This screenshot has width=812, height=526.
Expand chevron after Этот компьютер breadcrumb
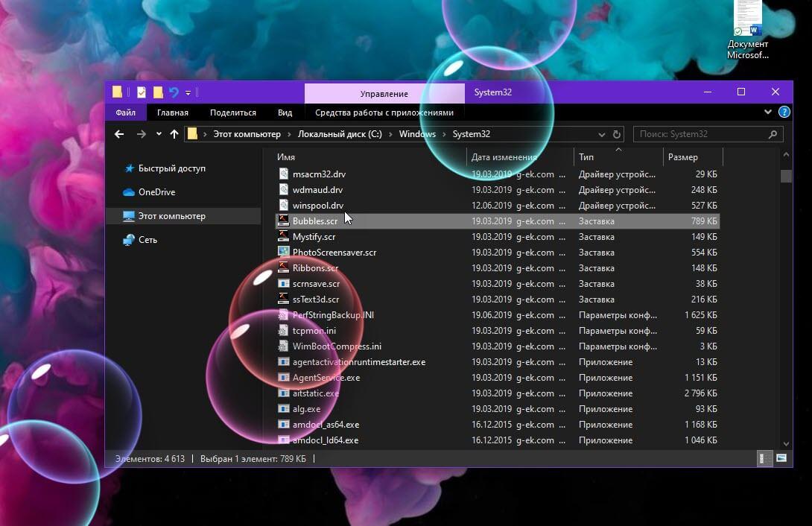point(290,135)
